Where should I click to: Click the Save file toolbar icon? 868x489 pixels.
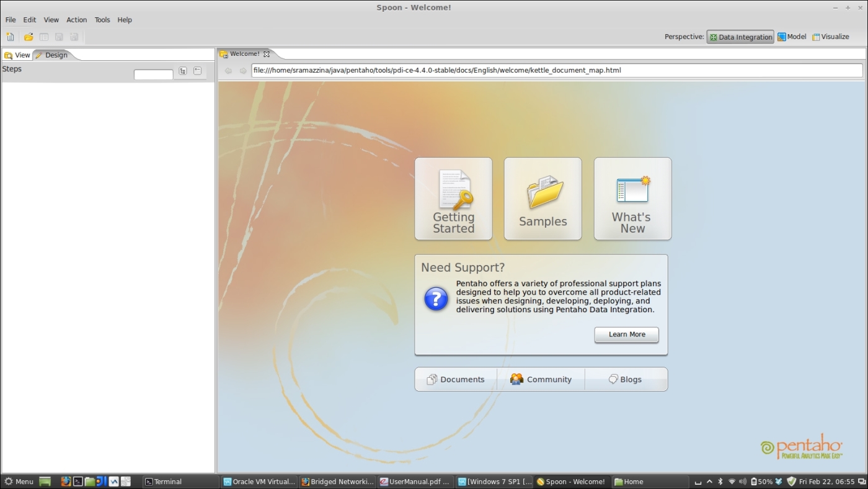tap(59, 37)
